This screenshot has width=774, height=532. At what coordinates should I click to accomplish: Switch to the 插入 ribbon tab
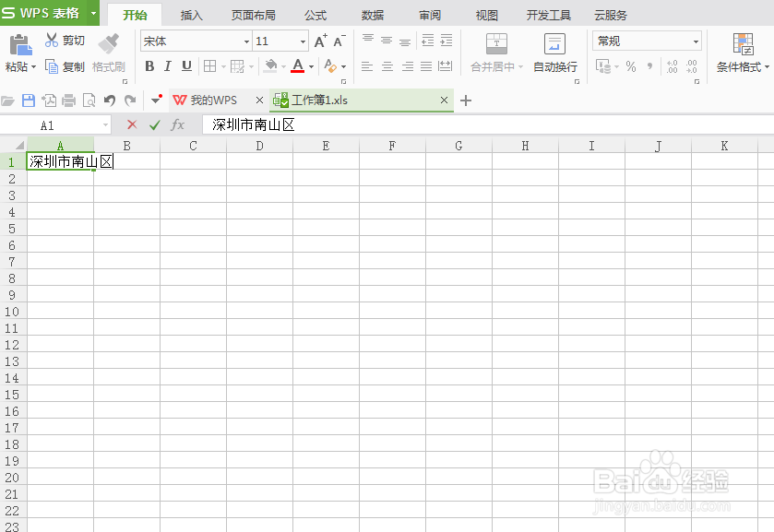pos(190,15)
